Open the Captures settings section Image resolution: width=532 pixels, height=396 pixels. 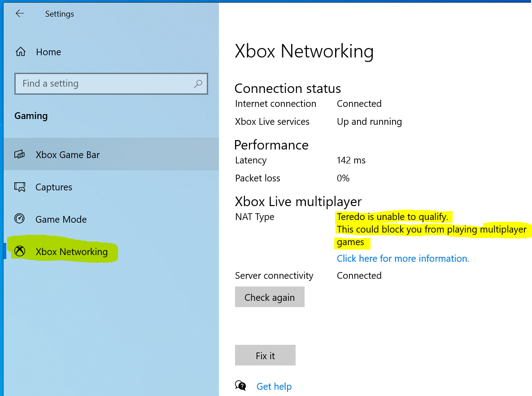pyautogui.click(x=53, y=187)
